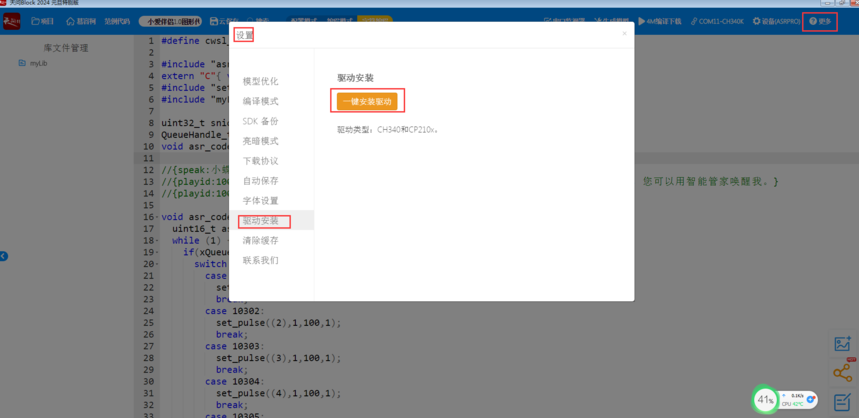Click the project name pill in the toolbar

170,21
